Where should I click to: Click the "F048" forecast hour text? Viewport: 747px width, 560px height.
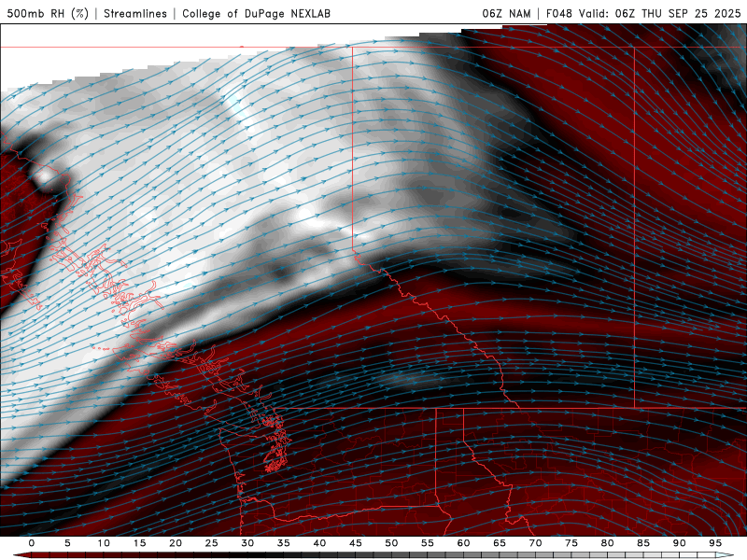coord(558,13)
